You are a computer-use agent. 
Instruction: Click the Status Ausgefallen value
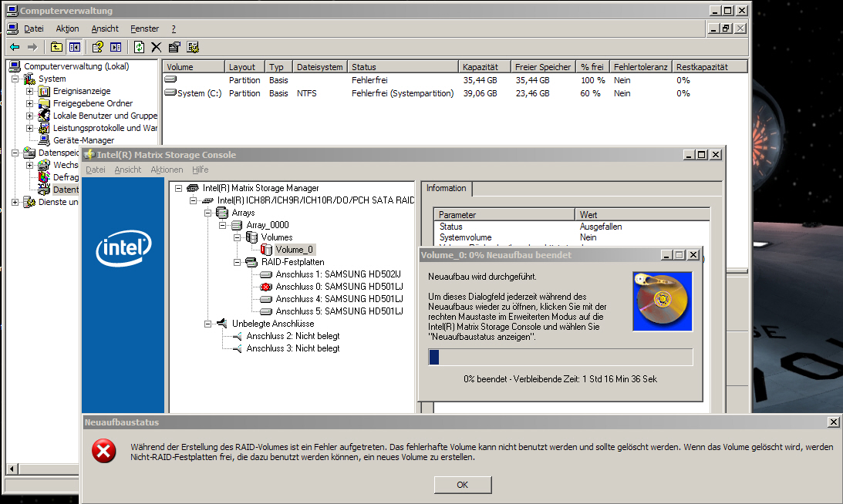601,227
